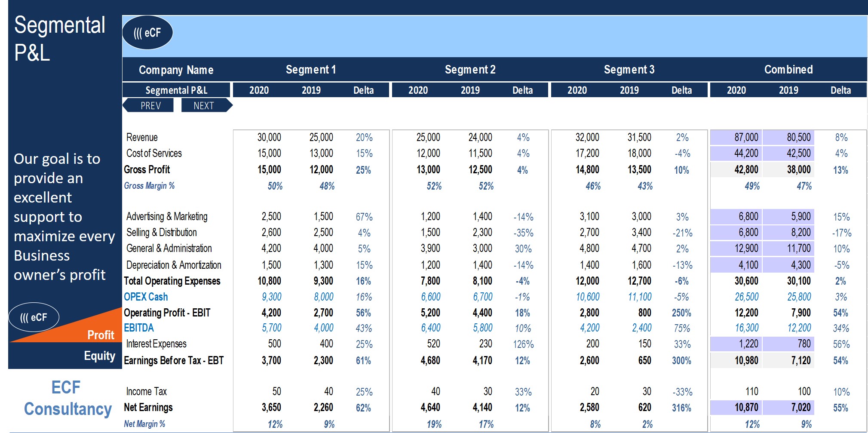
Task: Select the Segment 3 column header
Action: click(x=629, y=70)
